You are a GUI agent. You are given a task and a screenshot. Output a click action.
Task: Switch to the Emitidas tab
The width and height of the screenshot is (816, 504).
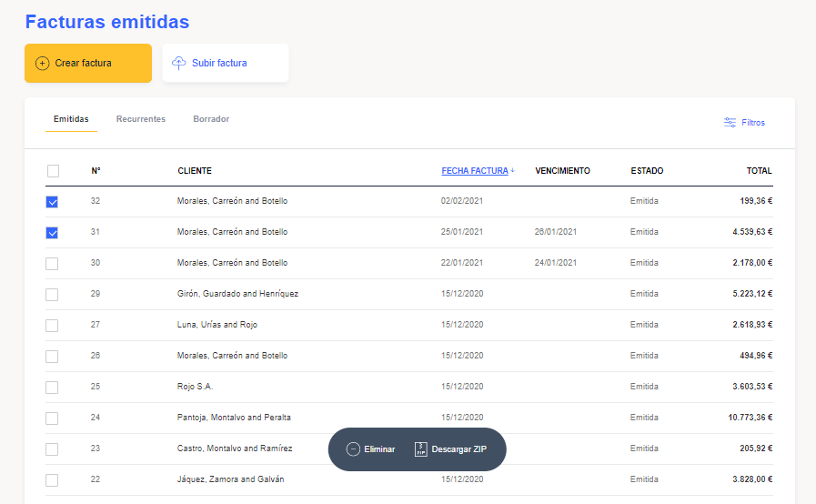coord(71,119)
